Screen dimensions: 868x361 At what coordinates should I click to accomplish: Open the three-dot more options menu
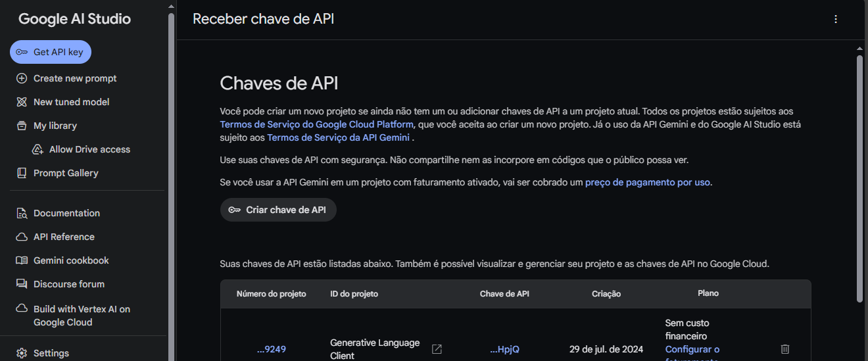pos(836,19)
